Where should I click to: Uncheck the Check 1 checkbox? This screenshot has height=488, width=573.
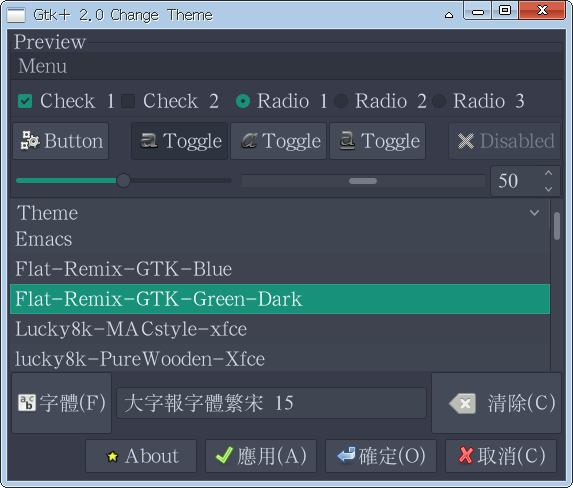pyautogui.click(x=25, y=101)
